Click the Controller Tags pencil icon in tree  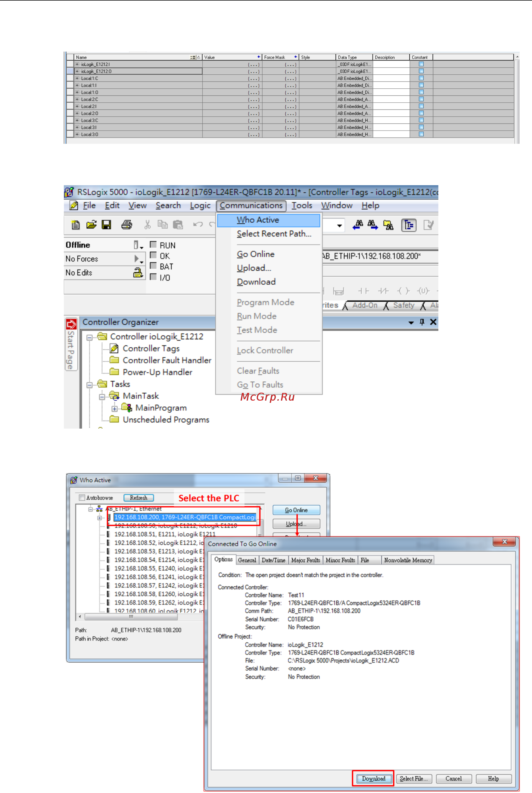pyautogui.click(x=114, y=348)
